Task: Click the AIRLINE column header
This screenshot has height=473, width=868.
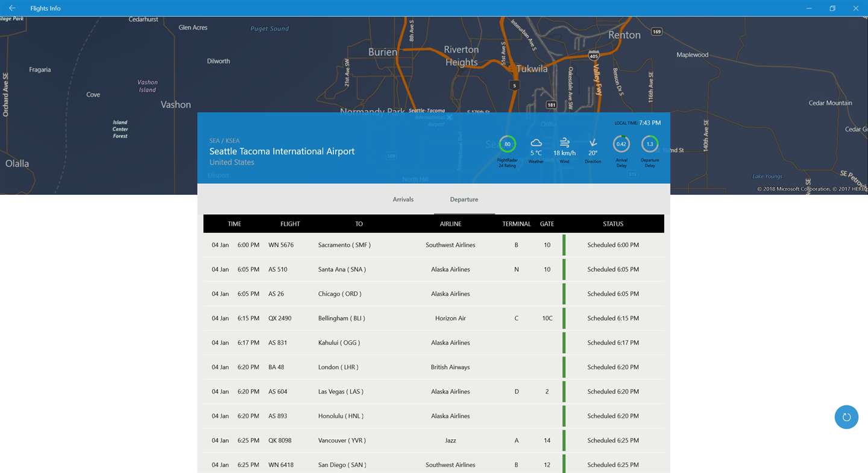Action: pos(450,224)
